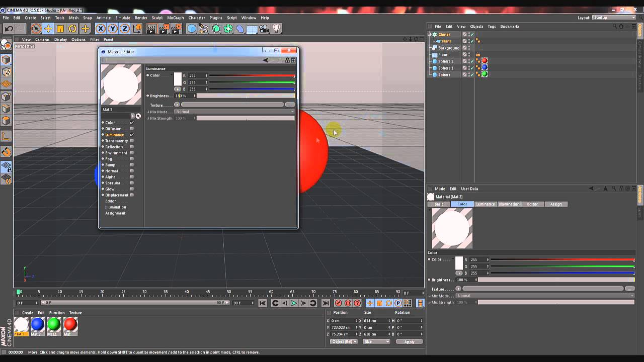The height and width of the screenshot is (362, 644).
Task: Open the Object (Rel) coordinate dropdown
Action: pyautogui.click(x=344, y=342)
